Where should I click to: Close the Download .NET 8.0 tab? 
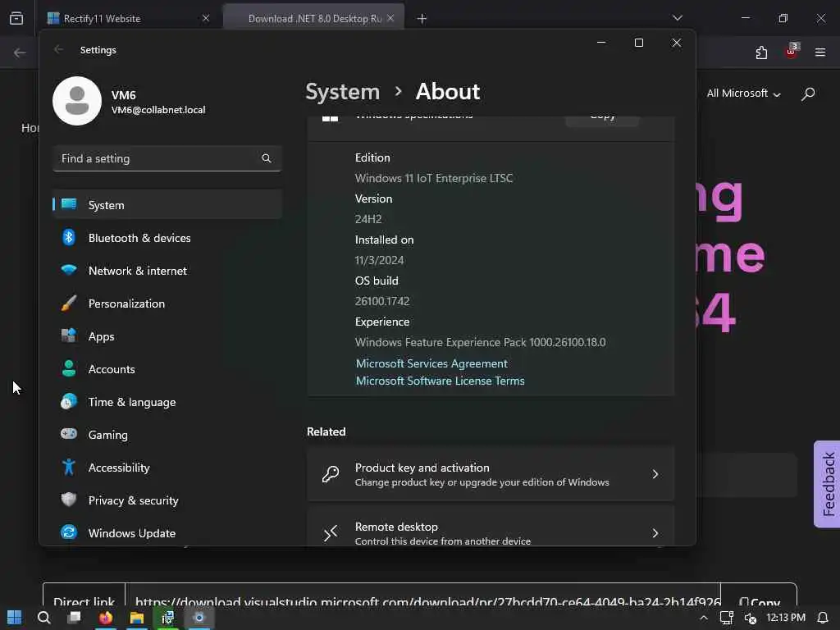click(x=390, y=18)
